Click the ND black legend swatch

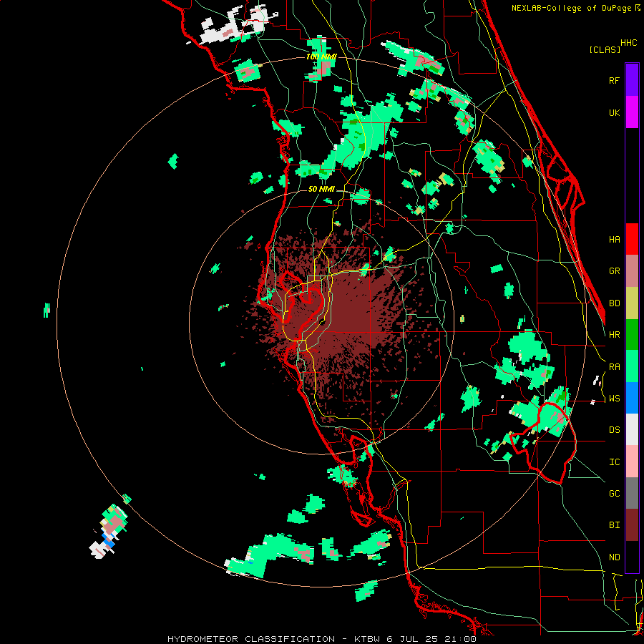(632, 557)
